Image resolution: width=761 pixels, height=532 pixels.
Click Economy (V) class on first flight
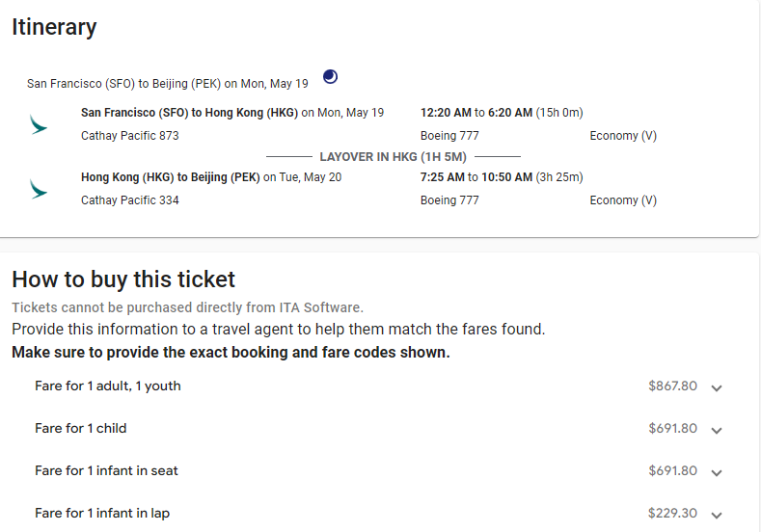(623, 136)
